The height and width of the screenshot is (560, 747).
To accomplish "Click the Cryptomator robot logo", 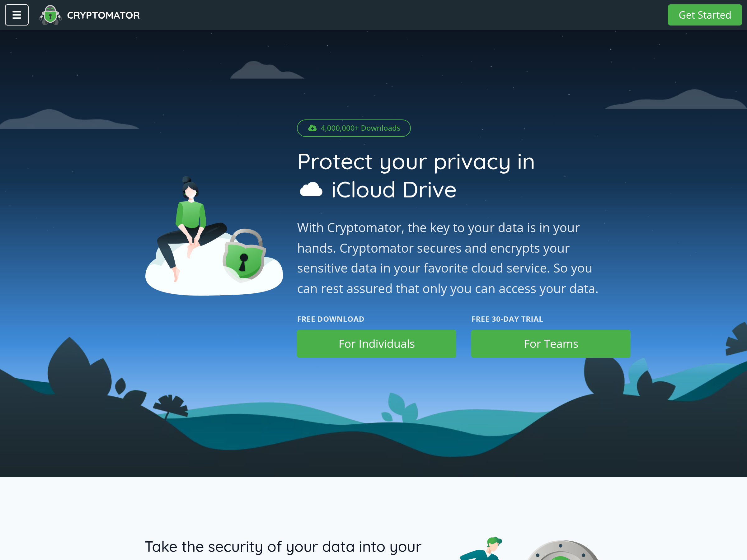I will coord(50,15).
